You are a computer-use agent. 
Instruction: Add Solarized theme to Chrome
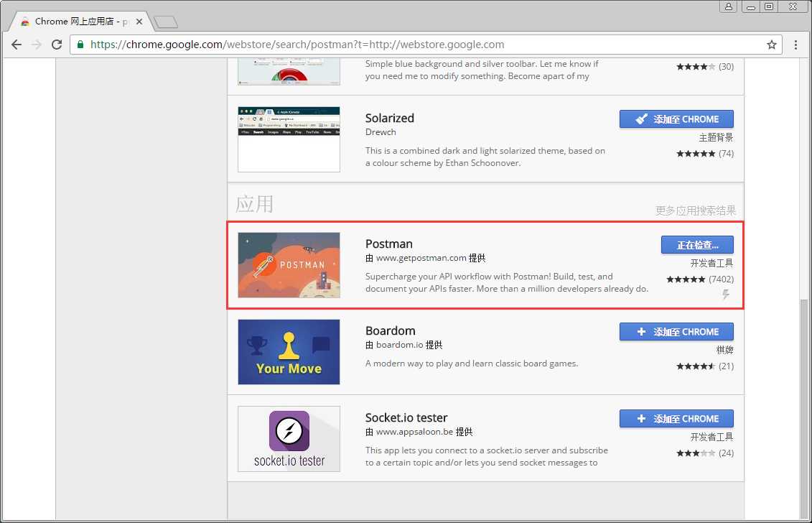(x=676, y=119)
